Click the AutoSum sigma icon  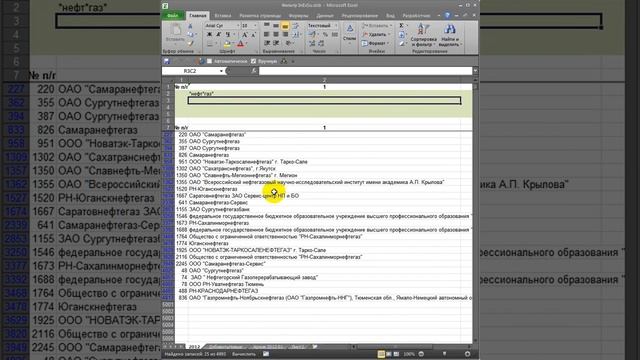tap(402, 26)
